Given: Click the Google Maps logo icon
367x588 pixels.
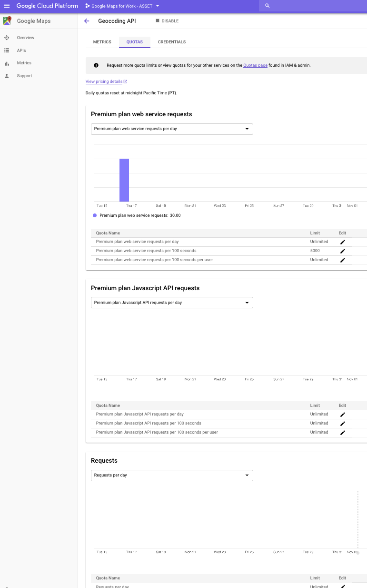Looking at the screenshot, I should 7,21.
